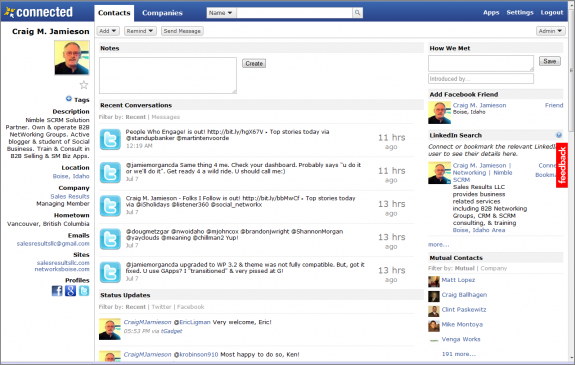Image resolution: width=575 pixels, height=365 pixels.
Task: Save the How We Met entry
Action: coord(549,61)
